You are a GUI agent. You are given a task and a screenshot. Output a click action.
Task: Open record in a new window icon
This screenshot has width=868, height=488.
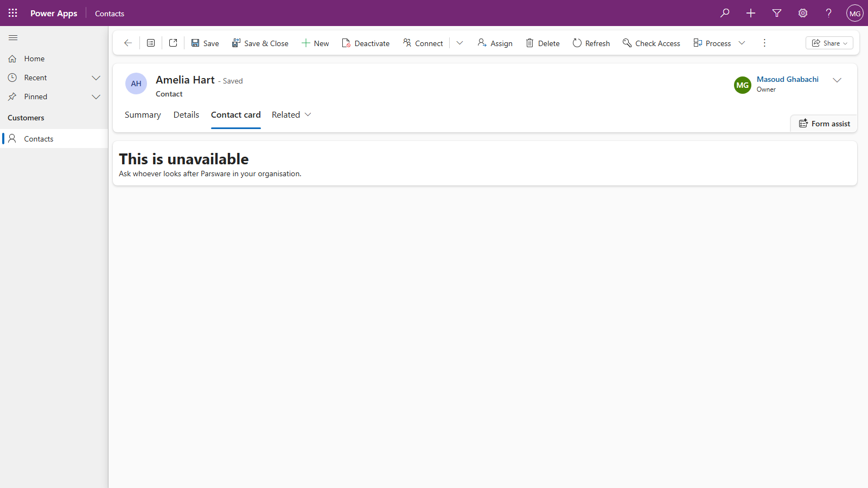pos(173,43)
